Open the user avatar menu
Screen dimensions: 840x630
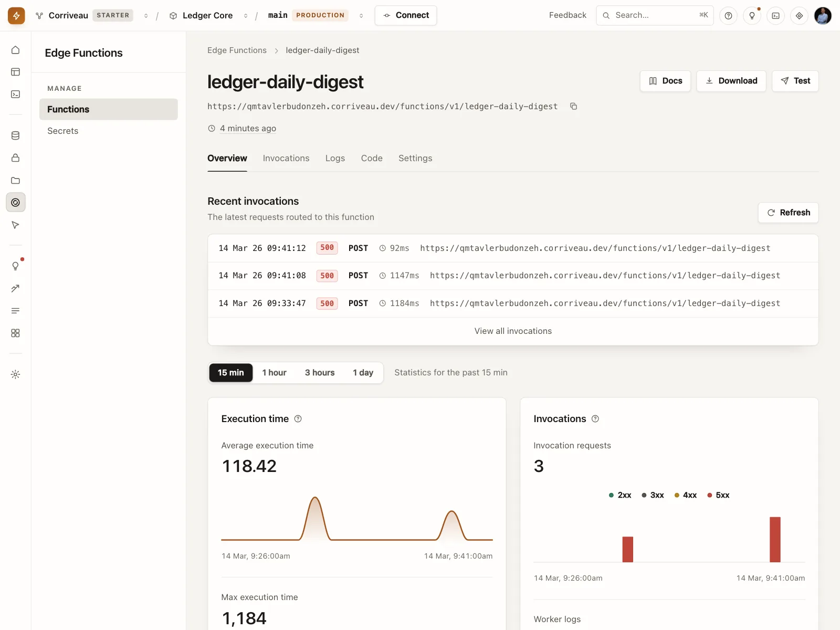point(823,16)
